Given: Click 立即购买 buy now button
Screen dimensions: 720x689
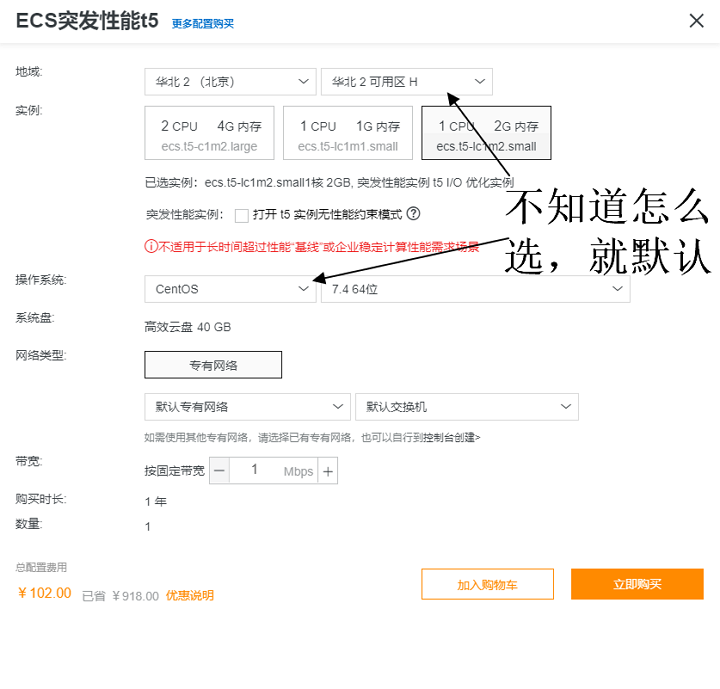Looking at the screenshot, I should click(x=637, y=584).
